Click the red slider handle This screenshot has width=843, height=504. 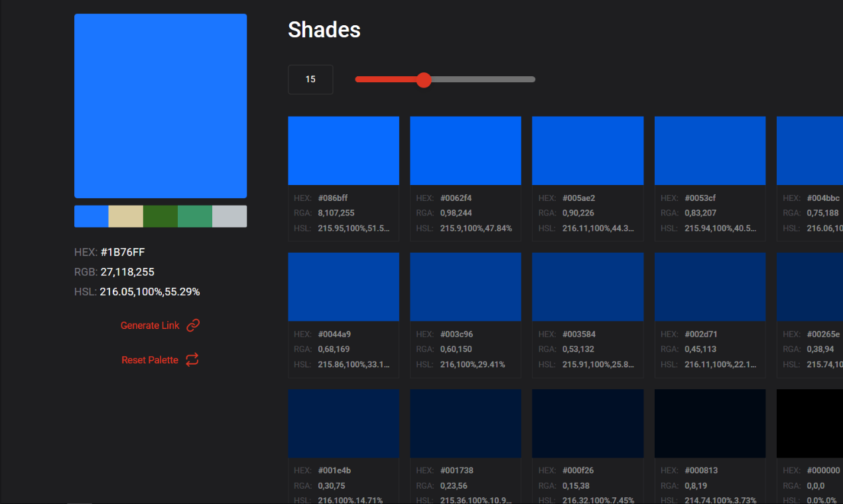click(x=424, y=80)
